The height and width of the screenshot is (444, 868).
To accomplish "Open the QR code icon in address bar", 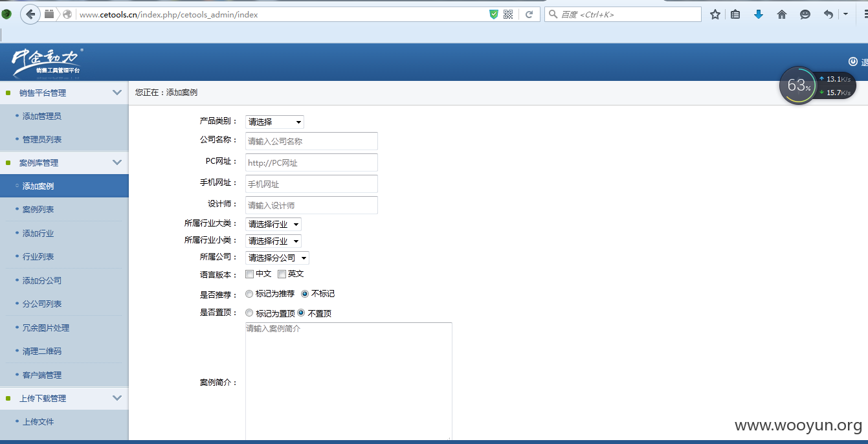I will [508, 14].
